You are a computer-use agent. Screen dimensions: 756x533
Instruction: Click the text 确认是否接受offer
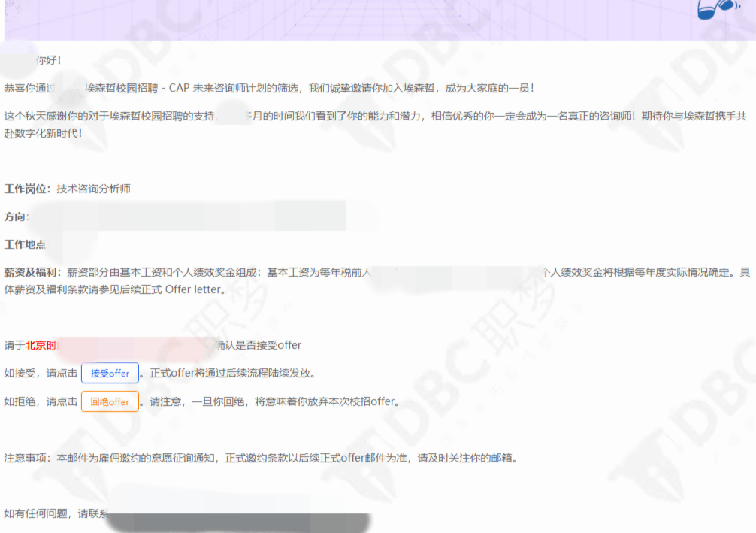(x=259, y=345)
